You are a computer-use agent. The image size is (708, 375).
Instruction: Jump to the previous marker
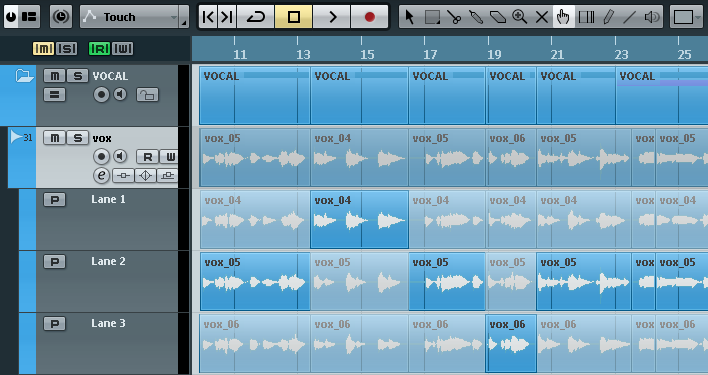[208, 17]
